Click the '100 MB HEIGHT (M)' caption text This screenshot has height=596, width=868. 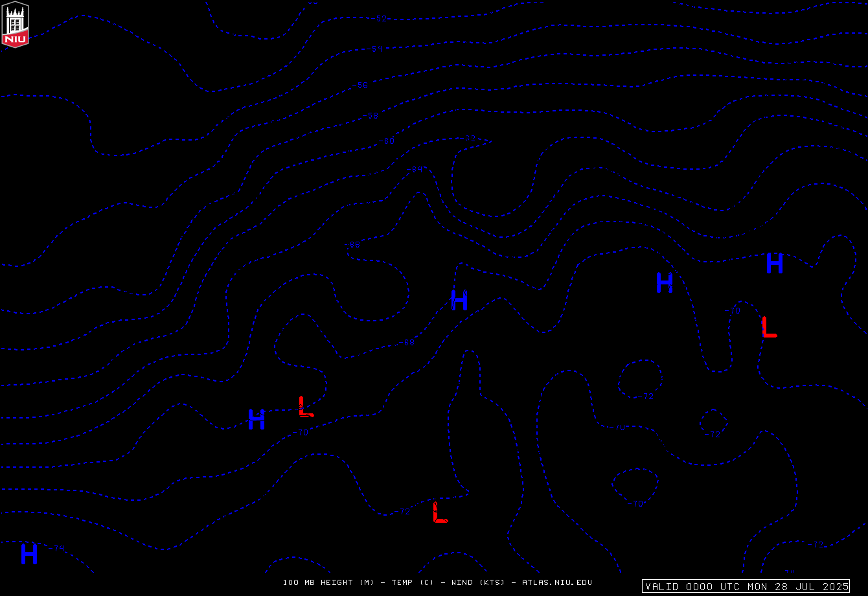[328, 582]
